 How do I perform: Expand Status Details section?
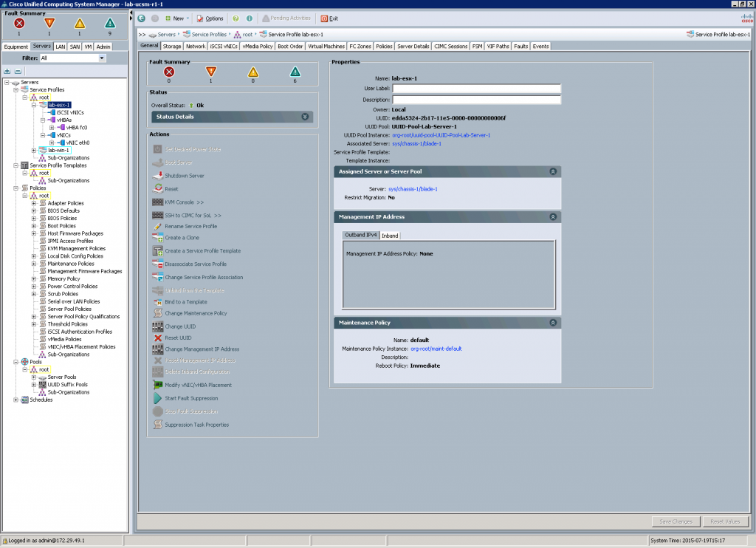(305, 117)
